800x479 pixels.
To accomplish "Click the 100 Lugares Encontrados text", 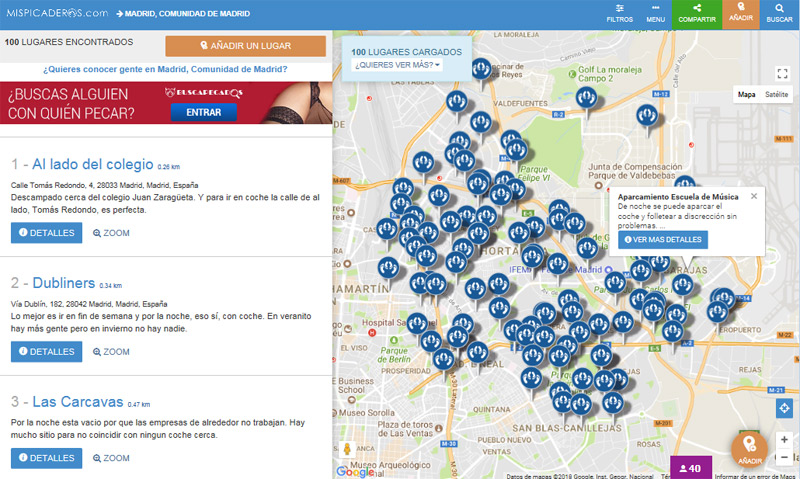I will pyautogui.click(x=69, y=42).
